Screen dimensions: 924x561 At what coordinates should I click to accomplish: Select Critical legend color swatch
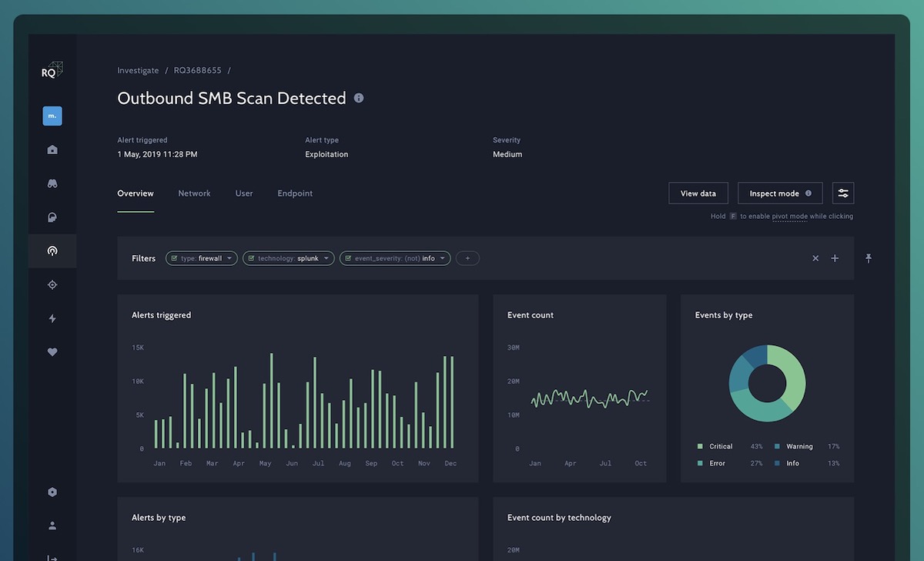coord(700,446)
